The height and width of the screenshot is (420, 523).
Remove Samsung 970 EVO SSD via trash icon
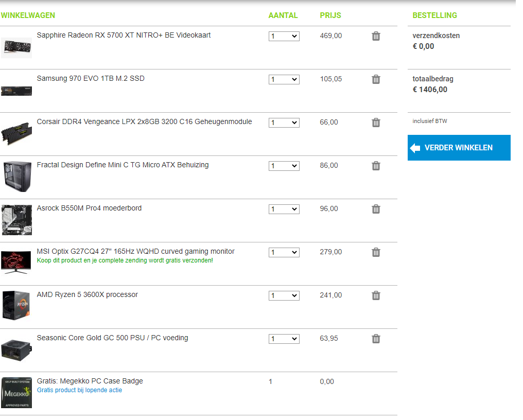pos(376,79)
